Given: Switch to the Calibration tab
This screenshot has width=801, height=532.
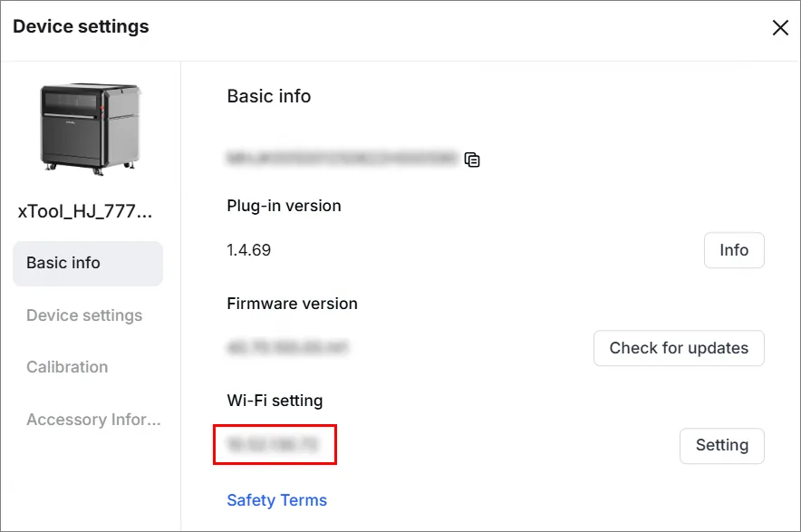Looking at the screenshot, I should (x=67, y=367).
